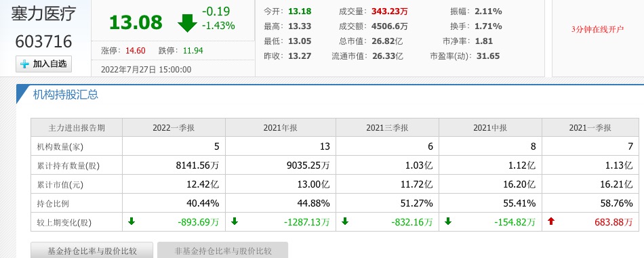This screenshot has width=644, height=258.
Task: Click the 今开 value 13.18
Action: pyautogui.click(x=300, y=11)
